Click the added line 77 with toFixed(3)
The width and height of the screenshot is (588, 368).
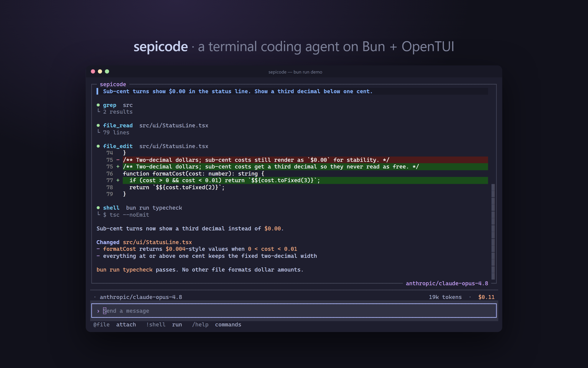(x=305, y=180)
